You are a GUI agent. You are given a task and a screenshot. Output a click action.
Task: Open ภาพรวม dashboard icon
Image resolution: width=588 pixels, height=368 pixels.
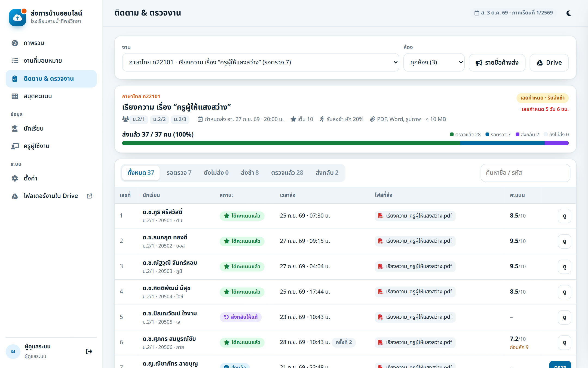15,43
